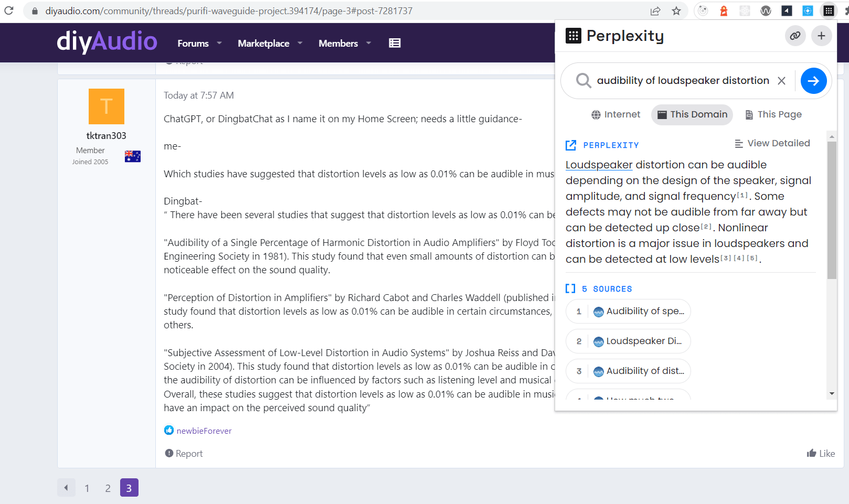Select the This Page scope
The image size is (849, 504).
[x=773, y=114]
